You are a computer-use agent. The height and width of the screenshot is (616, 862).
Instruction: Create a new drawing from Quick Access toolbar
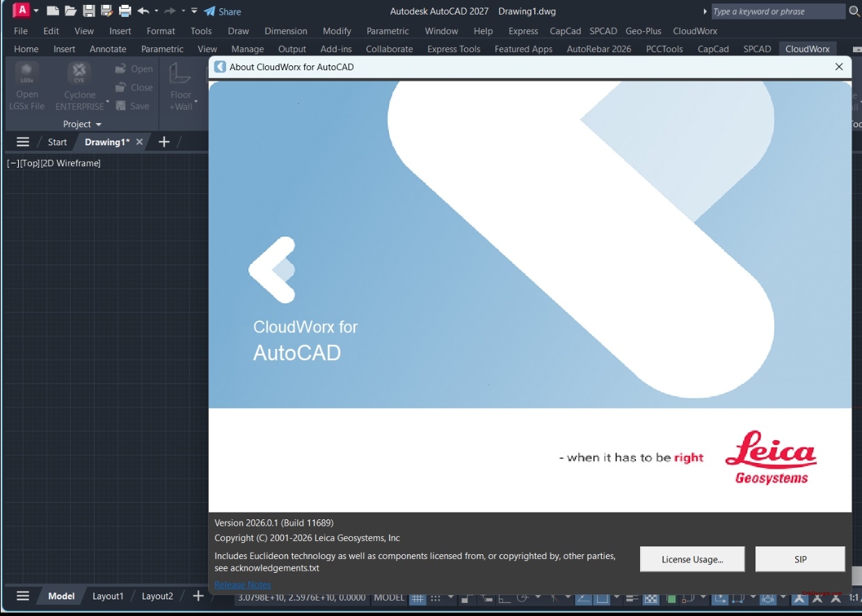[53, 11]
